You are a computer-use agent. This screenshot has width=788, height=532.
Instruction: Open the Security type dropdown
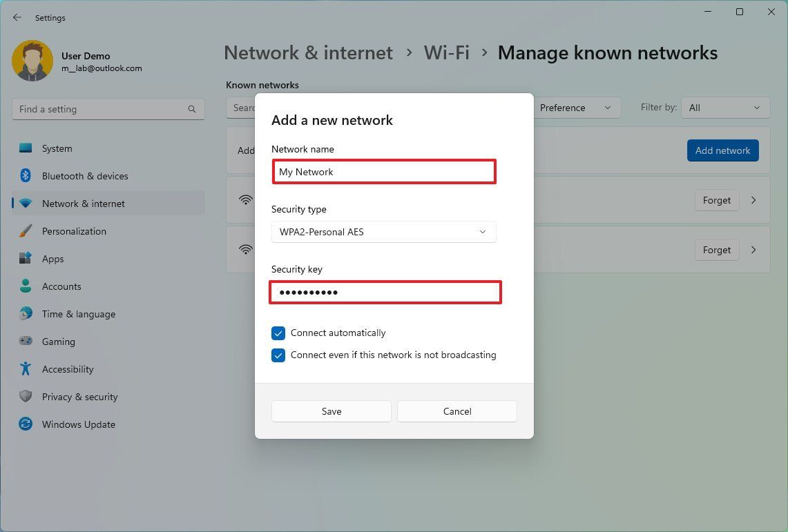click(x=383, y=232)
